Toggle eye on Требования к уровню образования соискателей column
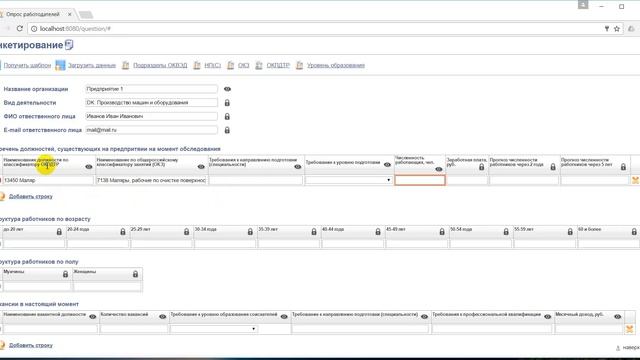This screenshot has width=640, height=360. 284,317
